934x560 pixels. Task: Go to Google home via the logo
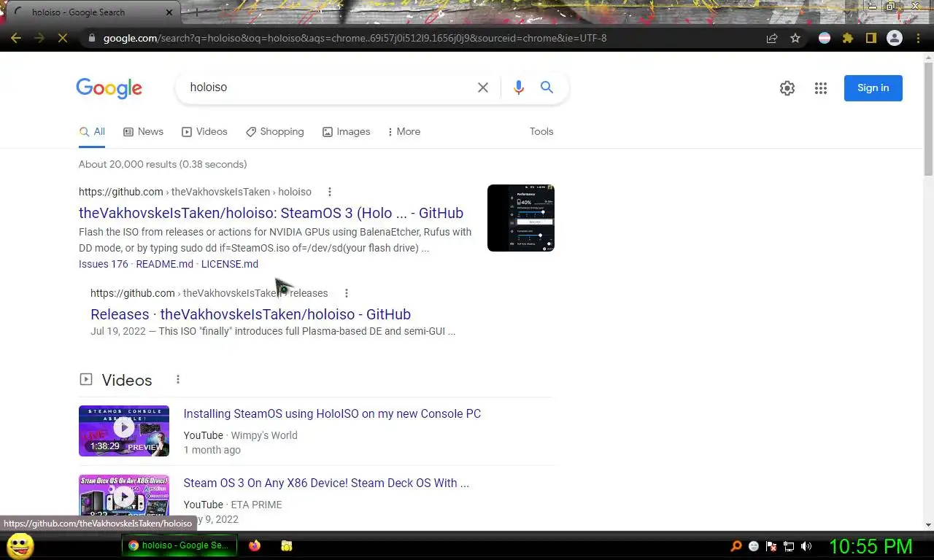pyautogui.click(x=109, y=88)
